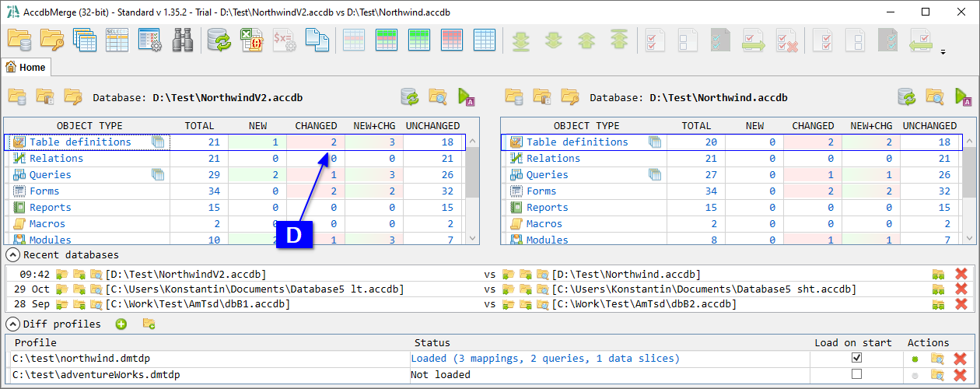Open both databases for 28 Sep entry
Image resolution: width=980 pixels, height=389 pixels.
(x=939, y=303)
